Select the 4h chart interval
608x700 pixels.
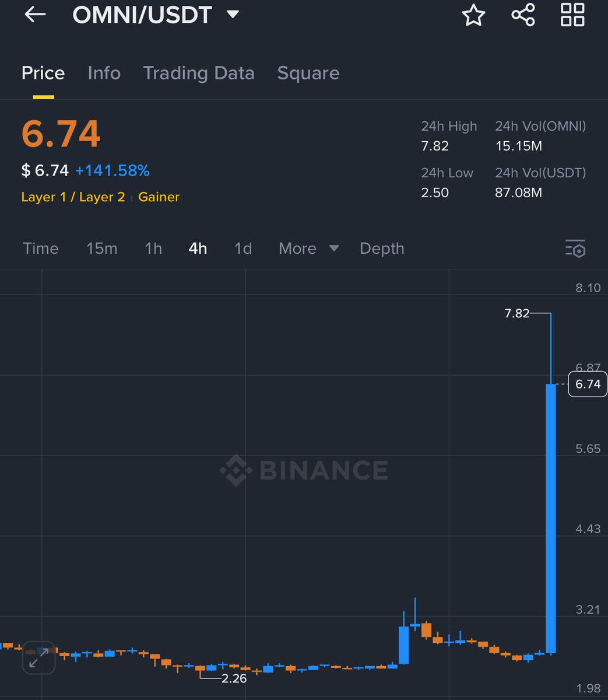click(198, 249)
